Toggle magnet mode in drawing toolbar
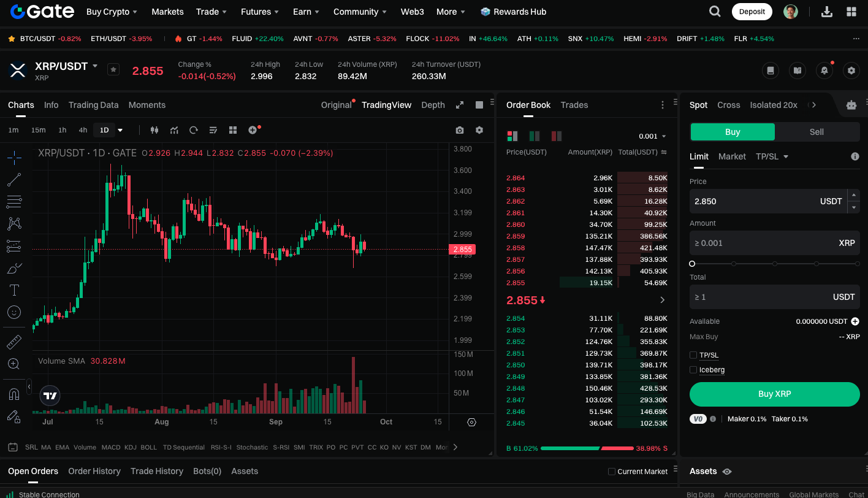This screenshot has width=868, height=498. 14,394
